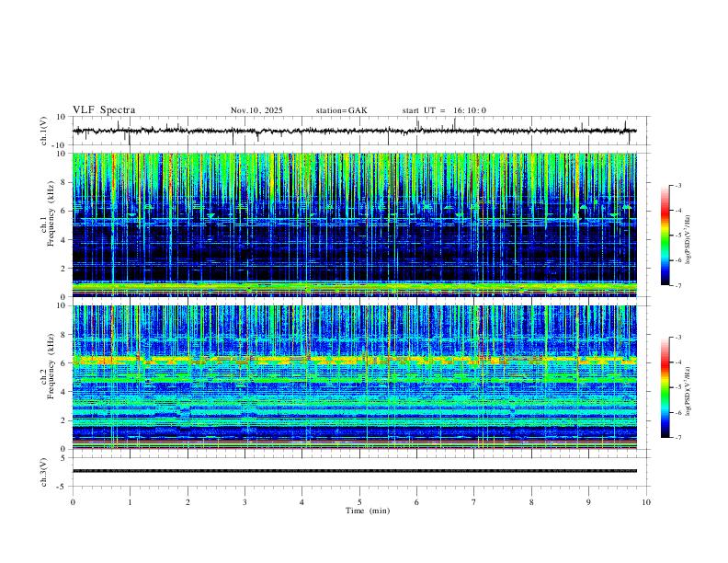This screenshot has height=563, width=728.
Task: Click the "-7" label on ch.1 color bar
Action: 677,285
